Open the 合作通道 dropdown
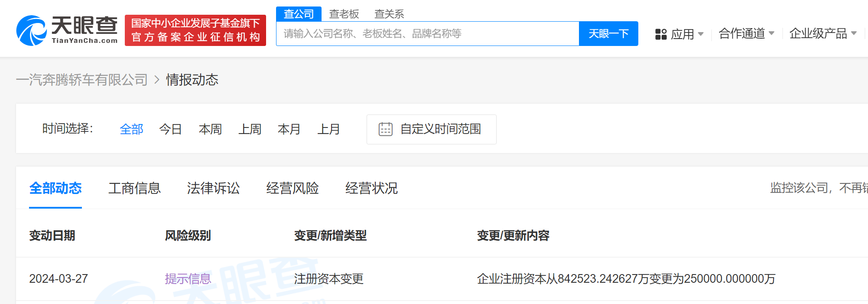Screen dimensions: 868x304 pyautogui.click(x=746, y=33)
